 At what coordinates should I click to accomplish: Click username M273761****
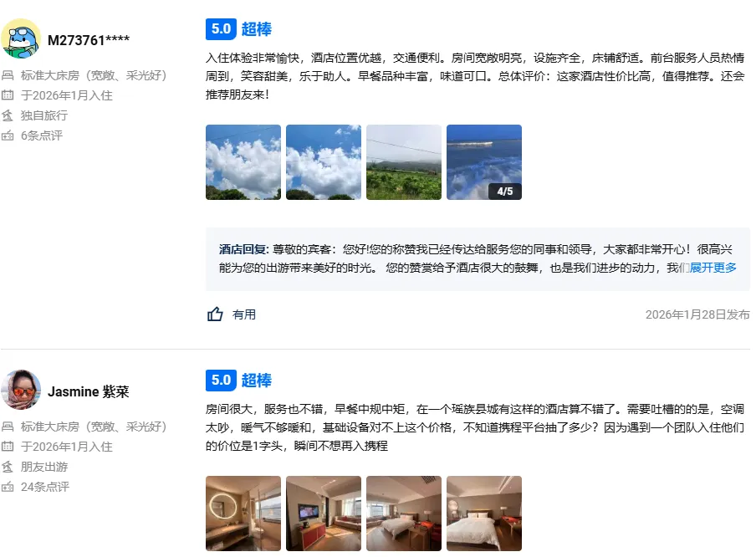click(89, 40)
